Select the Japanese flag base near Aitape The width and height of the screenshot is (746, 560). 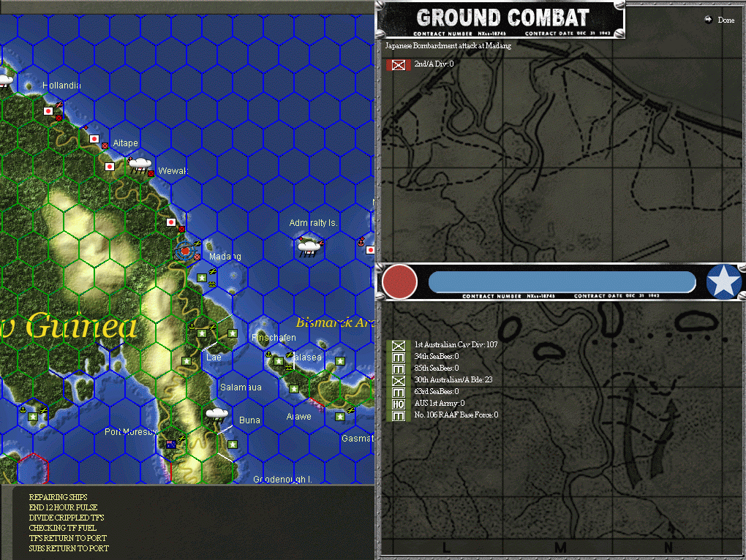tap(94, 139)
